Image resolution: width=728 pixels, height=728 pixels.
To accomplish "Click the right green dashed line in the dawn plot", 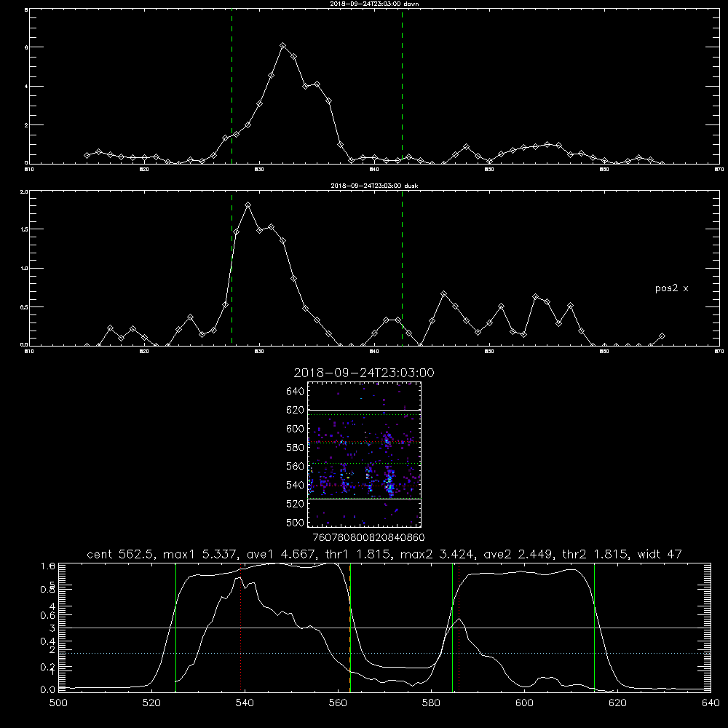I will coord(402,86).
